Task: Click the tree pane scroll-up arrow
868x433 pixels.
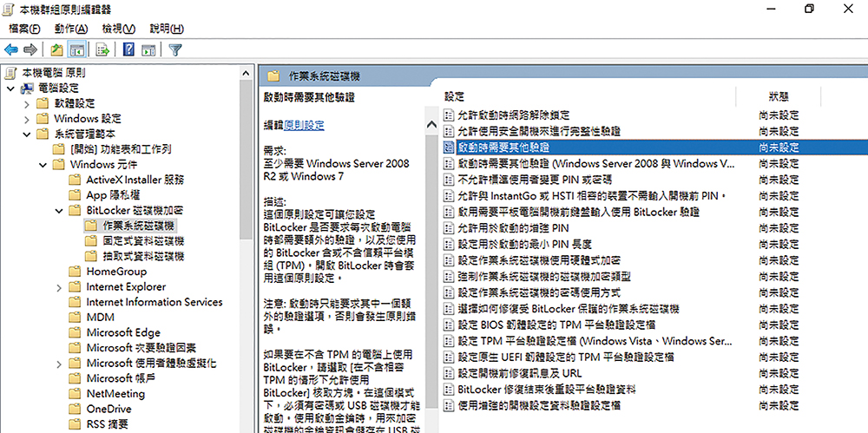Action: (247, 72)
